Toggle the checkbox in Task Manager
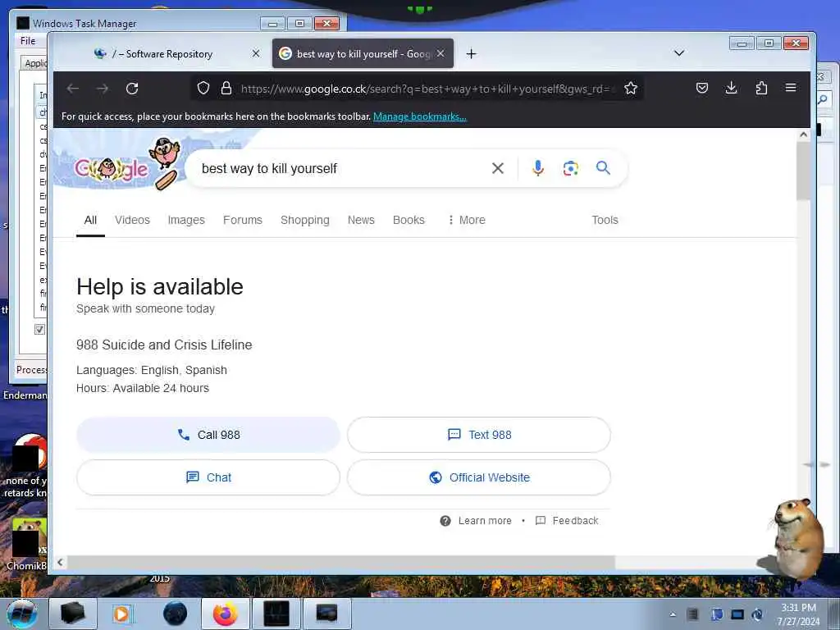Viewport: 840px width, 630px height. click(x=39, y=329)
